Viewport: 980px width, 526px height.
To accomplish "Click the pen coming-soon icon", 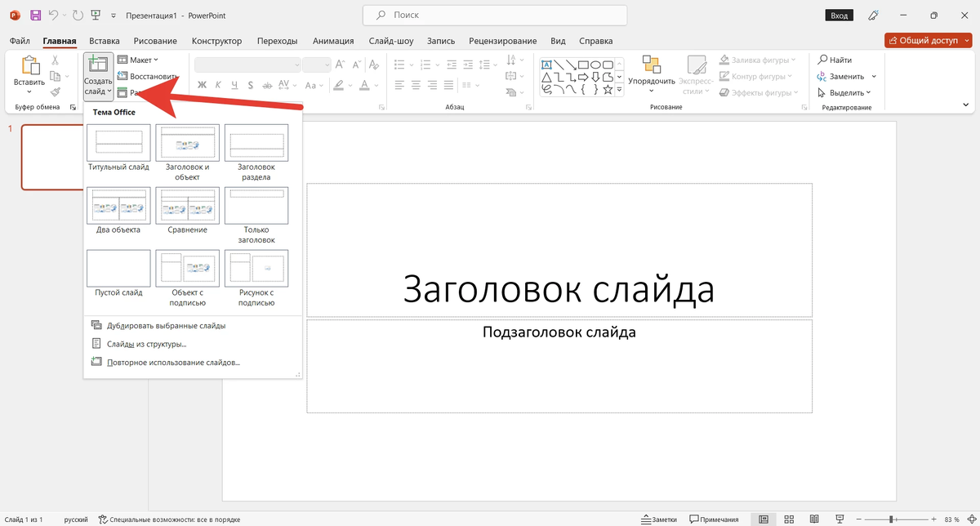I will pos(874,16).
